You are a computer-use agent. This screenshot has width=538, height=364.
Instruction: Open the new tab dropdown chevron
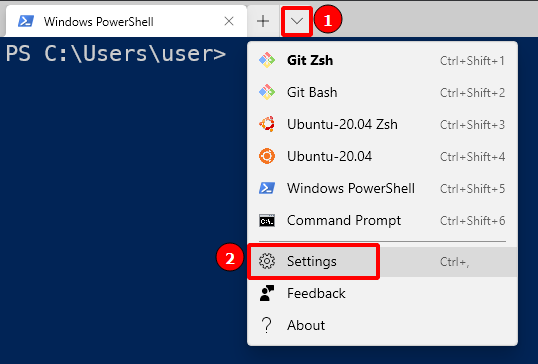pyautogui.click(x=297, y=21)
